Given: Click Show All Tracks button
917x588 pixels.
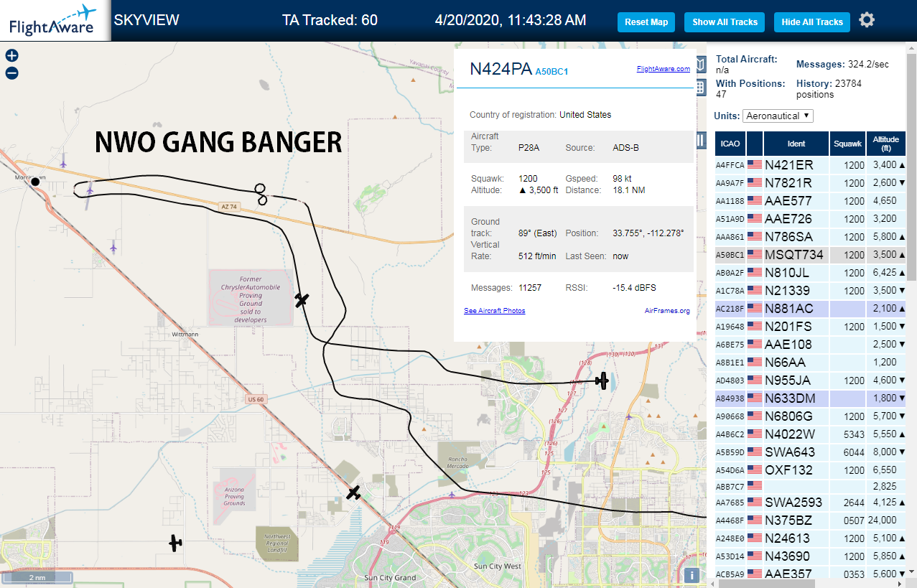Looking at the screenshot, I should click(x=725, y=22).
